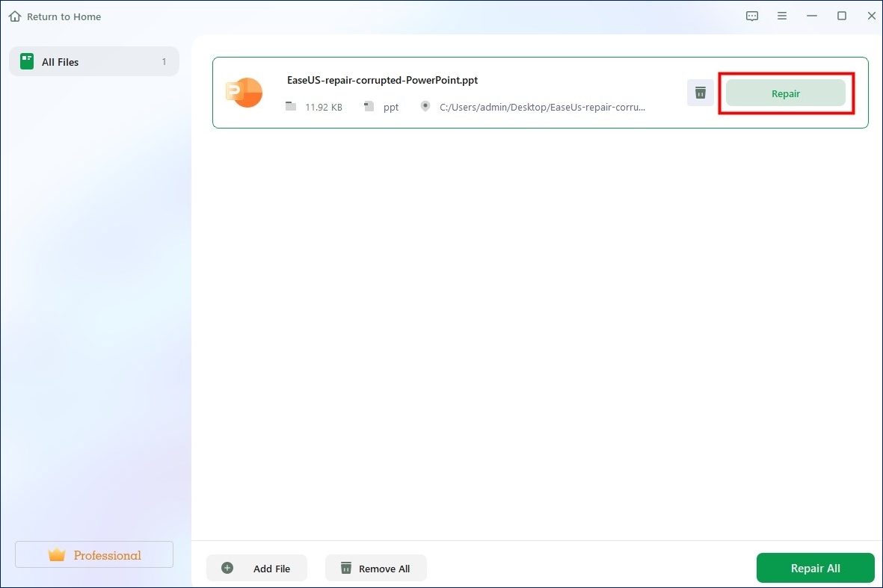This screenshot has height=588, width=883.
Task: Click the location pin icon
Action: click(425, 106)
